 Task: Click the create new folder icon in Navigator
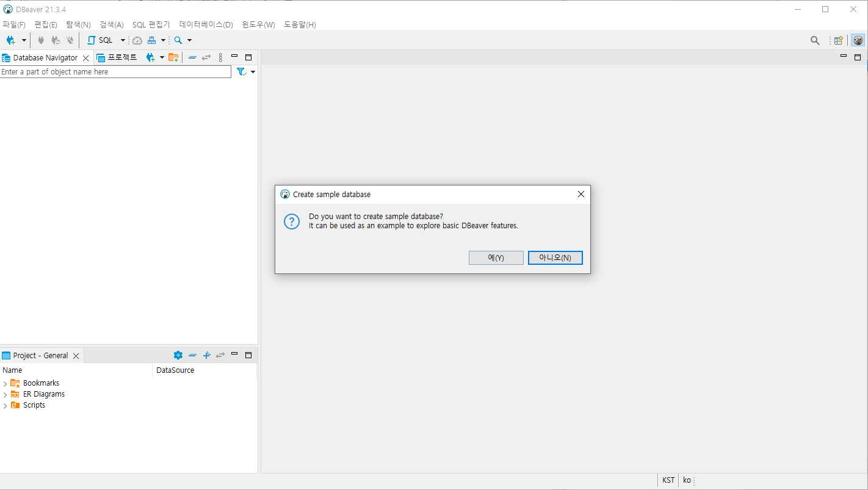173,57
